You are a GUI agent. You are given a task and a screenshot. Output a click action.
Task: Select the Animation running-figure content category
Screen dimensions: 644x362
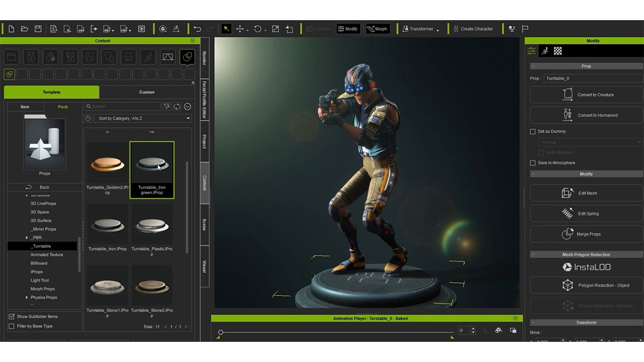(x=148, y=56)
